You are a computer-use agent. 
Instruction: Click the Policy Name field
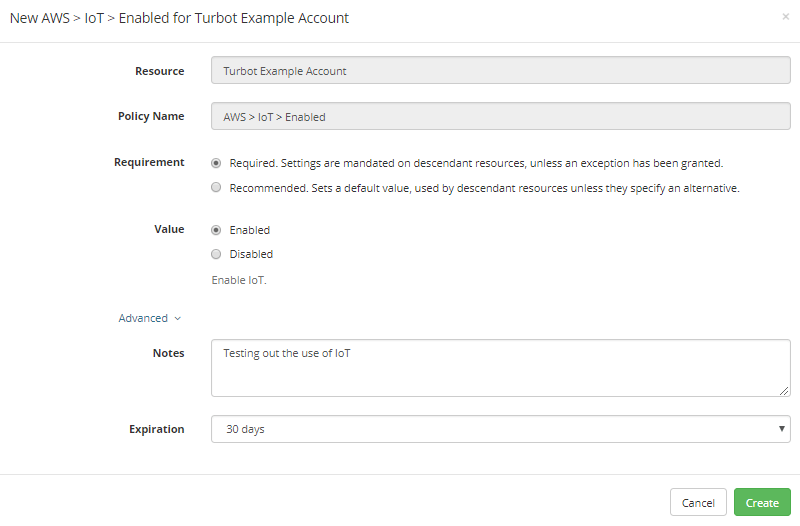501,116
